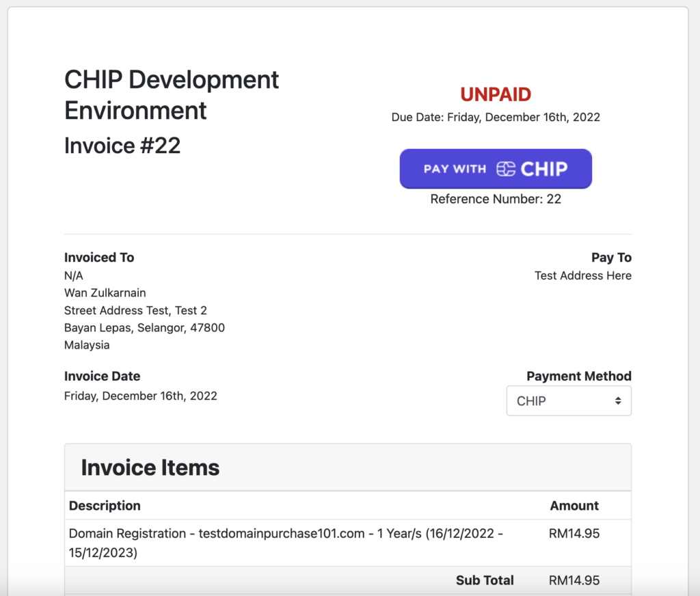Image resolution: width=700 pixels, height=596 pixels.
Task: Open the Payment Method CHIP dropdown
Action: pos(569,401)
